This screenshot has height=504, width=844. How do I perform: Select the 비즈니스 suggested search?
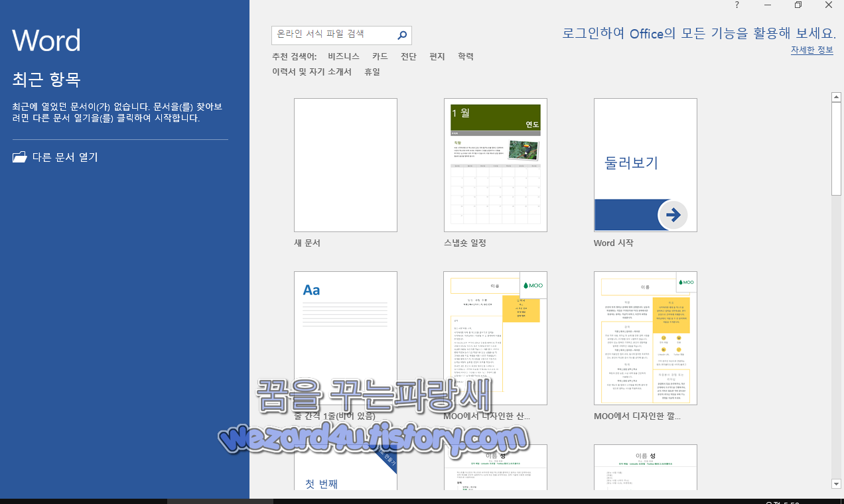click(x=344, y=56)
